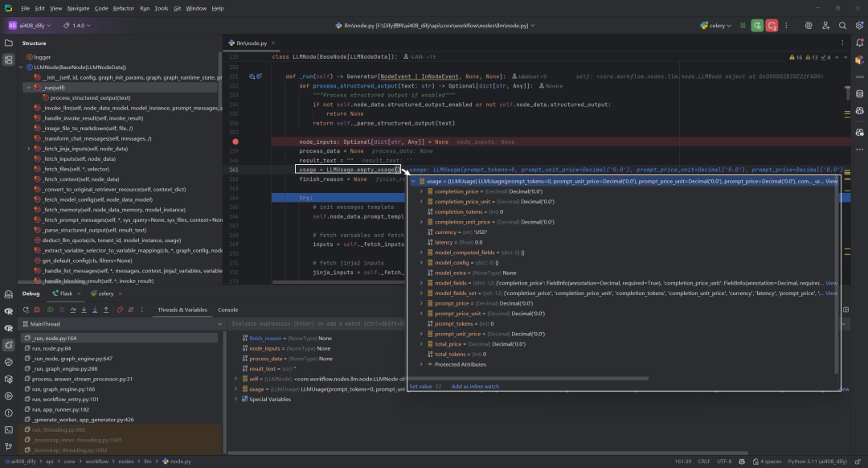Click the CRLF line separator in status bar
The width and height of the screenshot is (868, 468).
pyautogui.click(x=703, y=462)
